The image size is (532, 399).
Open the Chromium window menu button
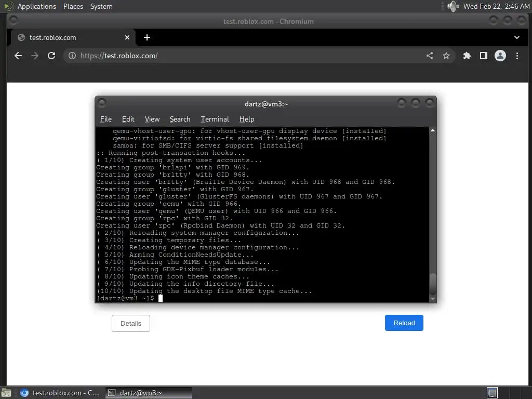(14, 20)
